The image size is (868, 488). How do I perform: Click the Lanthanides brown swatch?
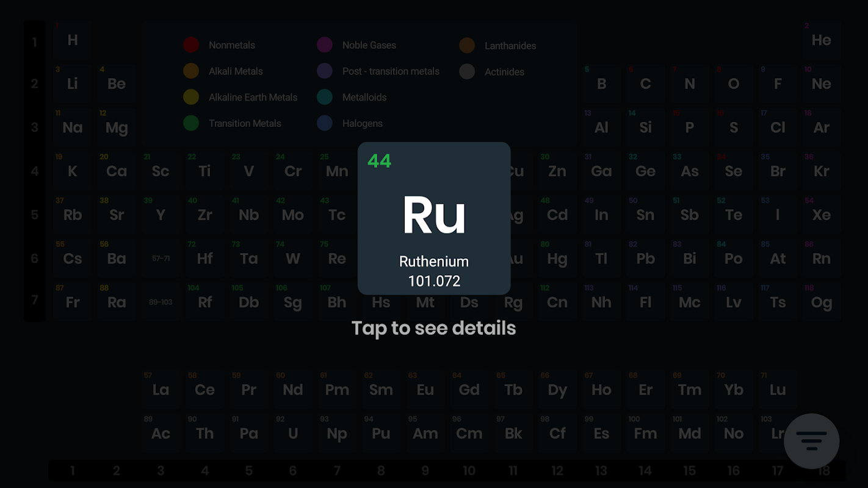[467, 45]
